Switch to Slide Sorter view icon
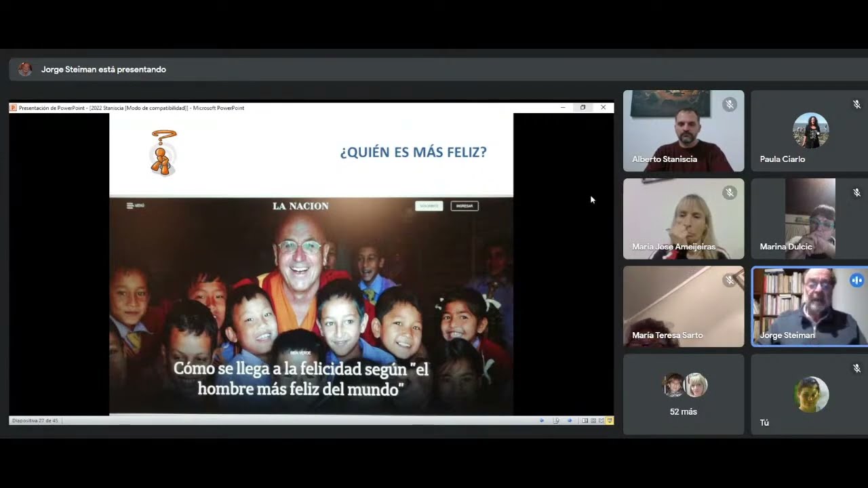This screenshot has height=488, width=868. (593, 420)
